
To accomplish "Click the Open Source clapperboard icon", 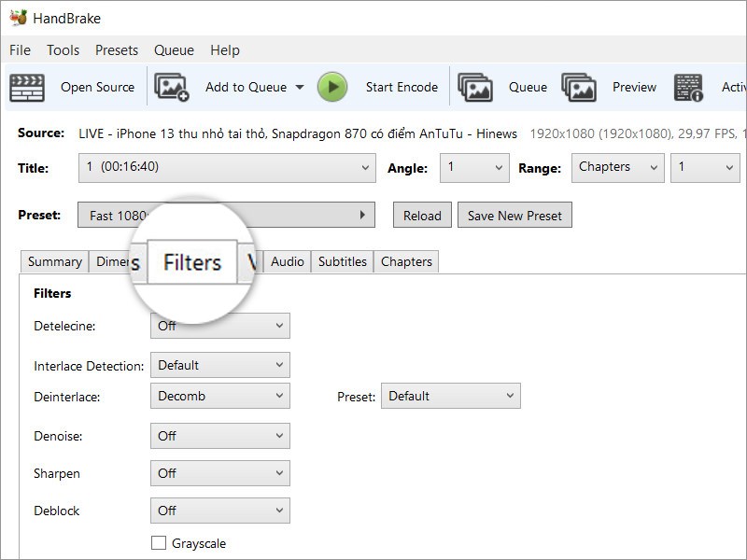I will [x=27, y=88].
